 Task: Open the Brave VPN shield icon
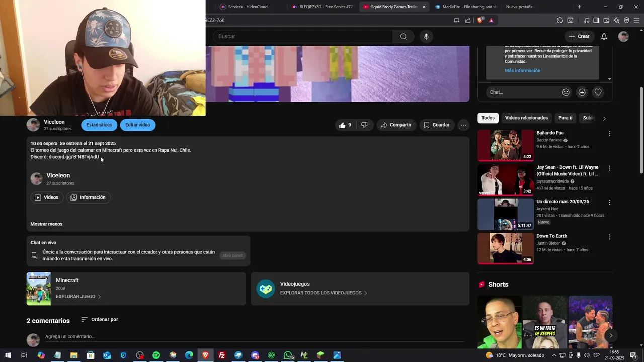626,20
